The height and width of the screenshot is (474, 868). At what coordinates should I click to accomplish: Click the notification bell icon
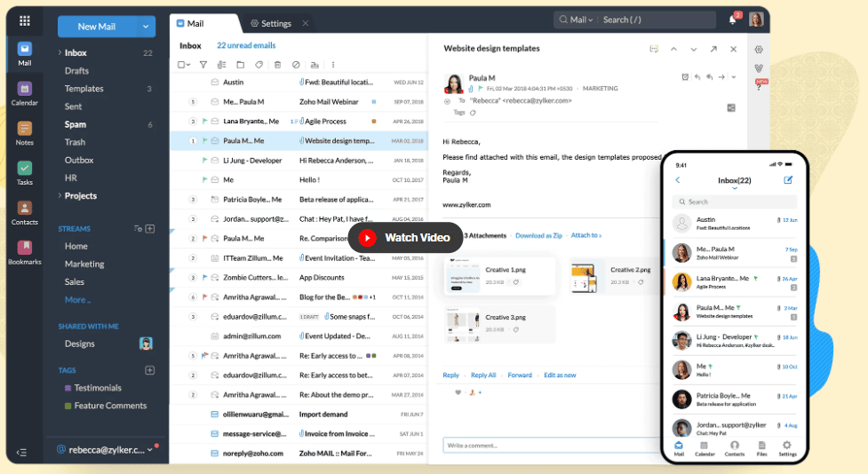(x=732, y=20)
